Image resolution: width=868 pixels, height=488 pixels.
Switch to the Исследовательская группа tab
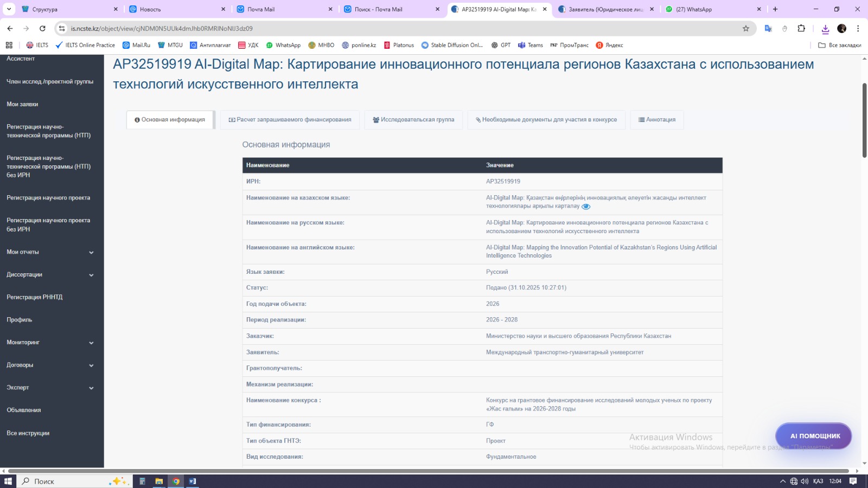[413, 120]
